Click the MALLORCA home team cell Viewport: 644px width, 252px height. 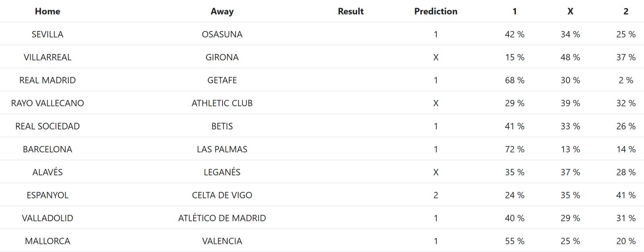(x=47, y=241)
